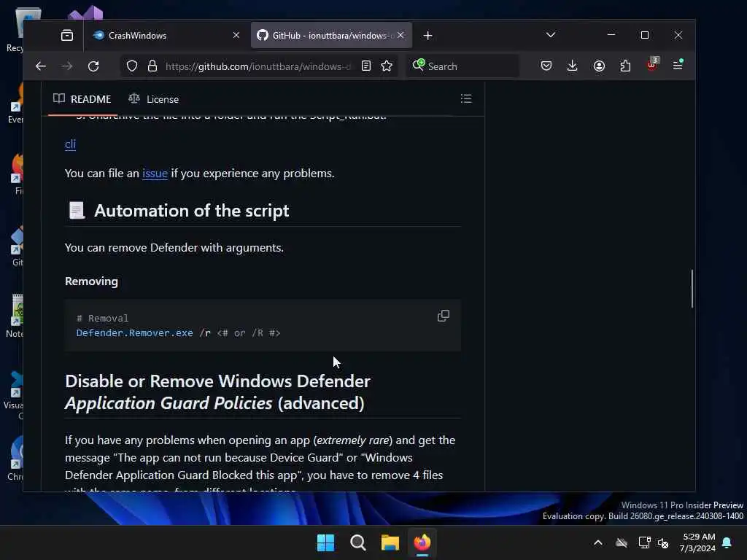The width and height of the screenshot is (747, 560).
Task: Open Windows taskbar Search
Action: 357,542
